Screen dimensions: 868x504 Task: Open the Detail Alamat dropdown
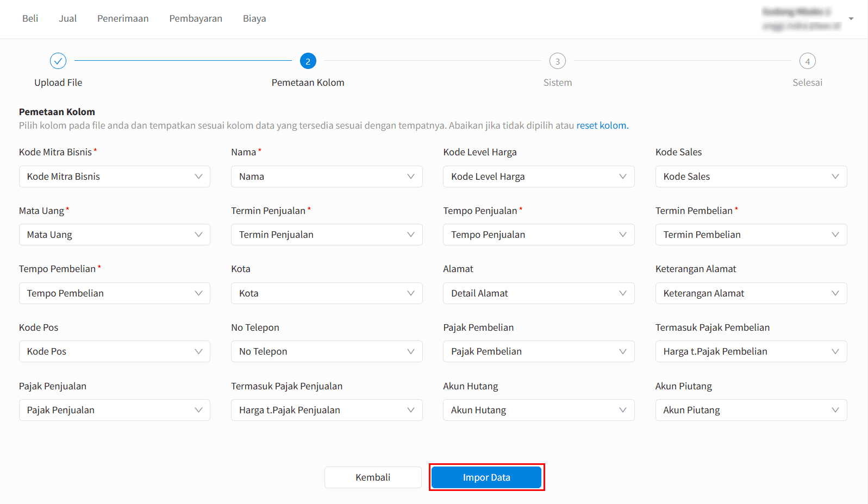point(539,293)
